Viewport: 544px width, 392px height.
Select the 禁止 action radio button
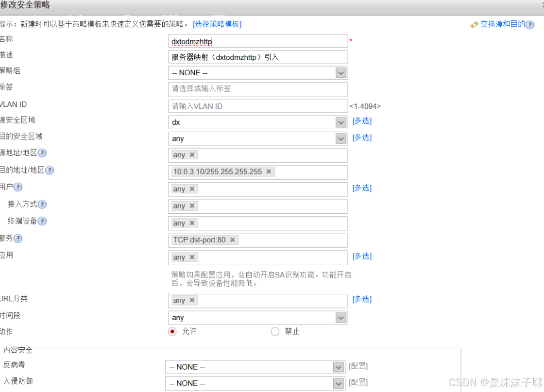coord(275,332)
